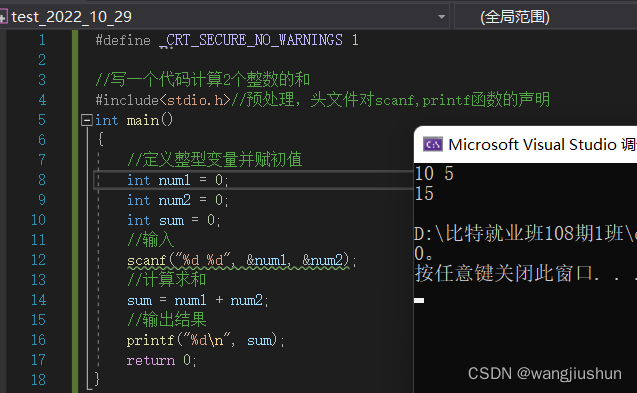Click the console text 按任意键关闭此窗口
This screenshot has width=637, height=393.
525,274
